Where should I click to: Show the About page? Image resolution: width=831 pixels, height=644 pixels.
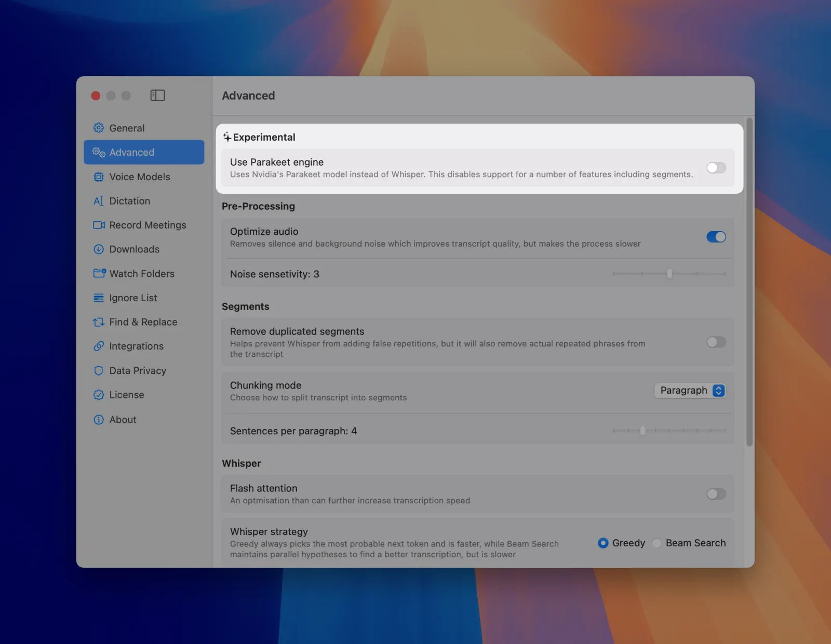[144, 420]
